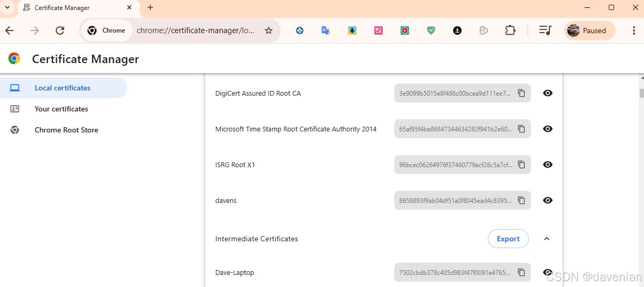
Task: Click the DigiCert hash field
Action: pyautogui.click(x=463, y=93)
